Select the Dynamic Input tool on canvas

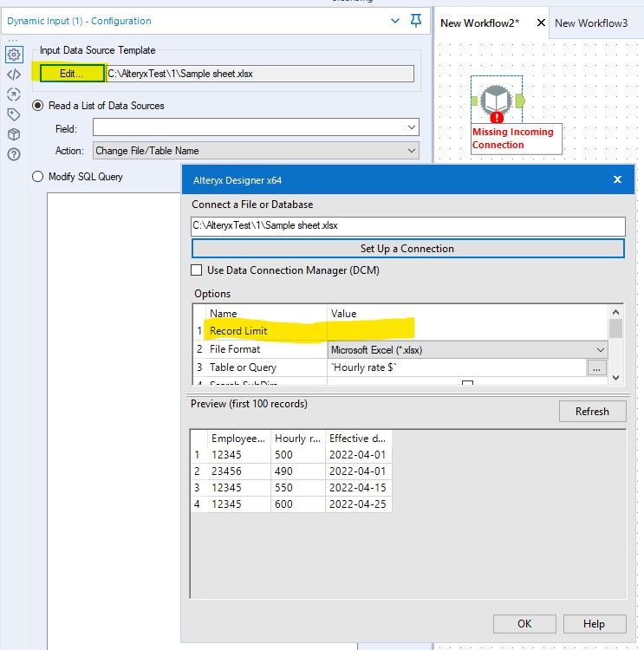pyautogui.click(x=497, y=100)
